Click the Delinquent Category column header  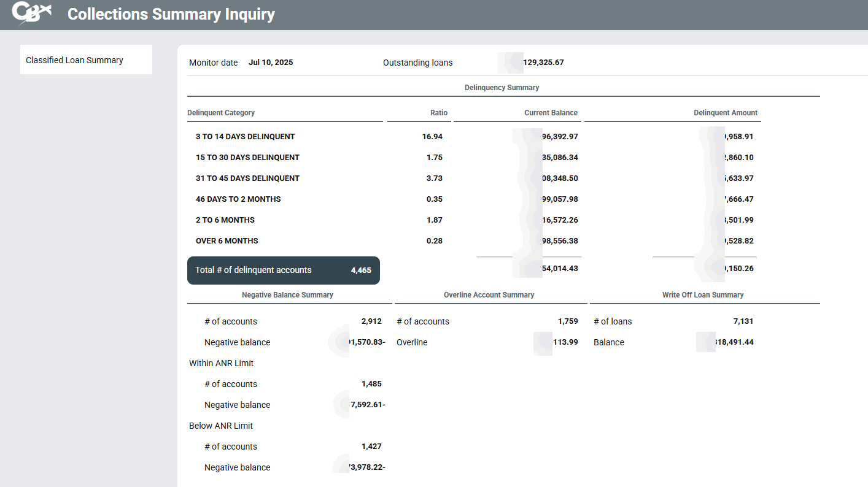pyautogui.click(x=221, y=113)
